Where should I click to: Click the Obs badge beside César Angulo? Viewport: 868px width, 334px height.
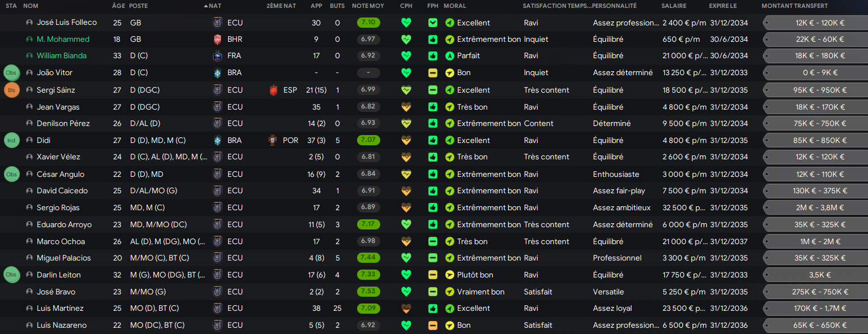(x=12, y=175)
